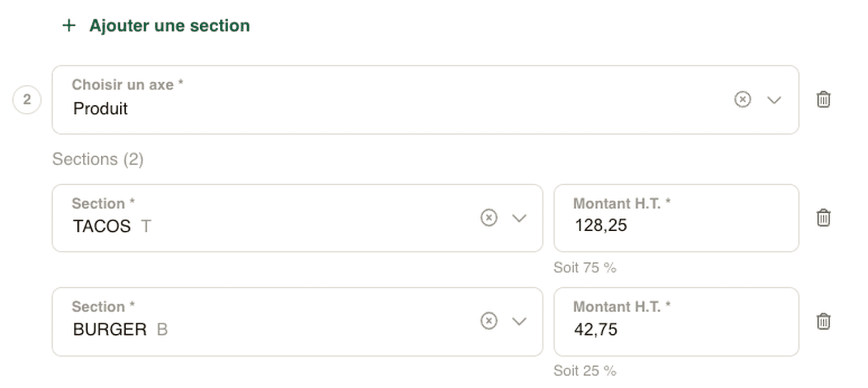Open the BURGER section dropdown chevron
The image size is (868, 388).
pyautogui.click(x=519, y=321)
